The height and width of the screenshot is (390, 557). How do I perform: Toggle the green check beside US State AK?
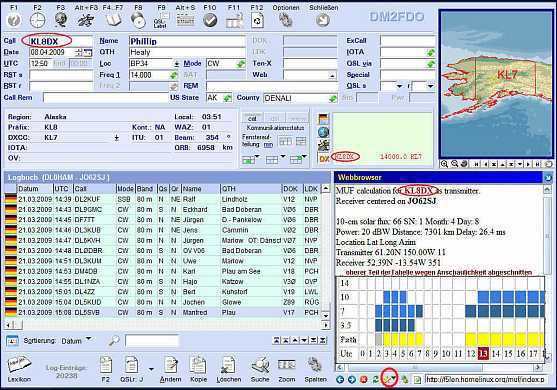tap(227, 98)
